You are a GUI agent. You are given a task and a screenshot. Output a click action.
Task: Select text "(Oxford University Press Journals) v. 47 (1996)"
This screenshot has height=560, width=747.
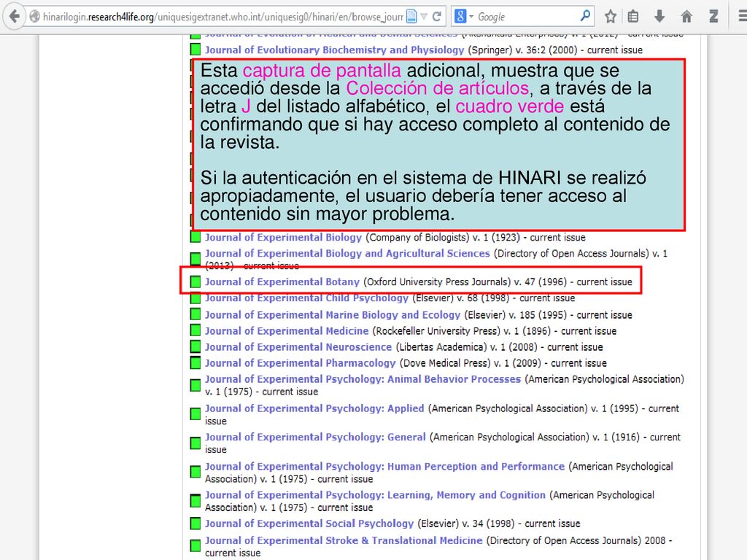click(x=465, y=282)
